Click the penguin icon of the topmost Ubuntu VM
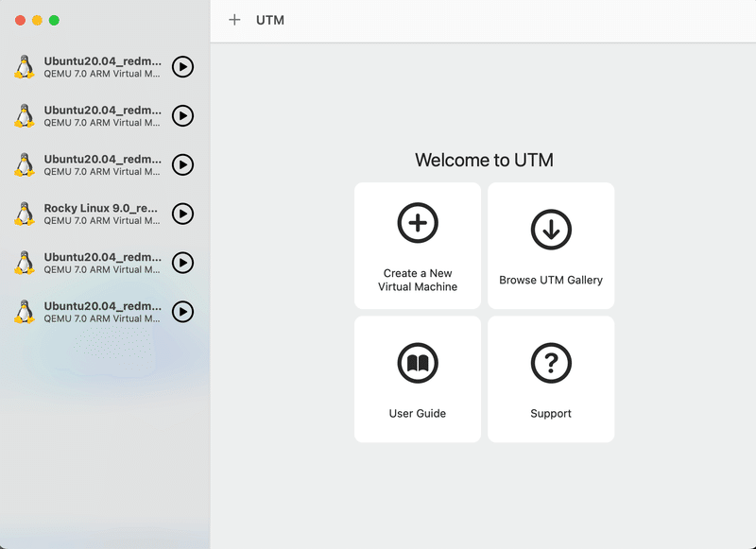 pyautogui.click(x=25, y=66)
